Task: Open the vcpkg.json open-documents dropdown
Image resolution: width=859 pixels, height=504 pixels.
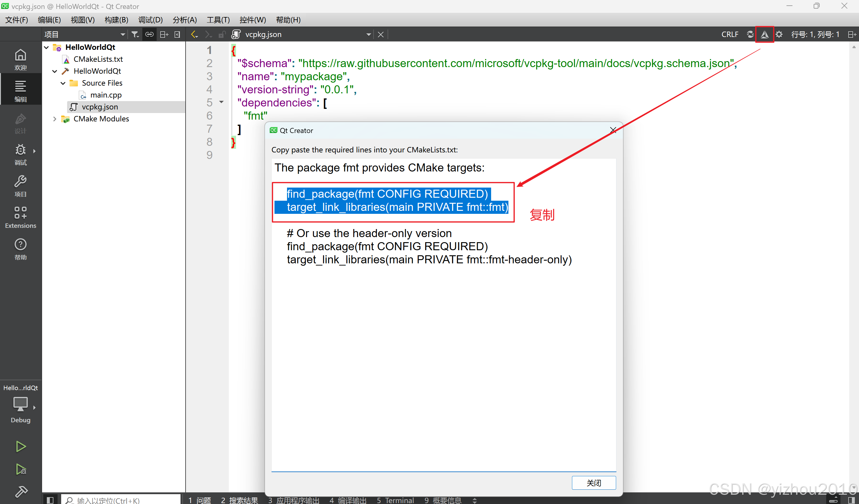Action: [368, 34]
